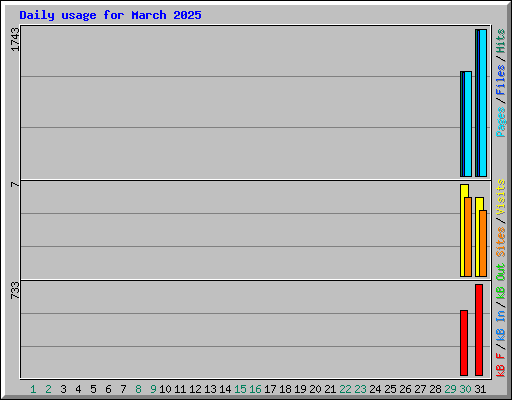The image size is (512, 400).
Task: Choose the day 26 axis number
Action: (x=405, y=389)
